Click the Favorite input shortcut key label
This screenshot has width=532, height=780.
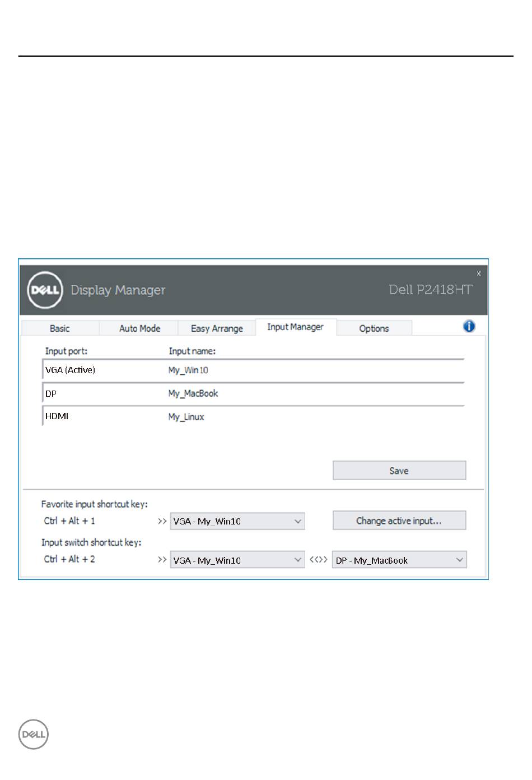pyautogui.click(x=95, y=504)
